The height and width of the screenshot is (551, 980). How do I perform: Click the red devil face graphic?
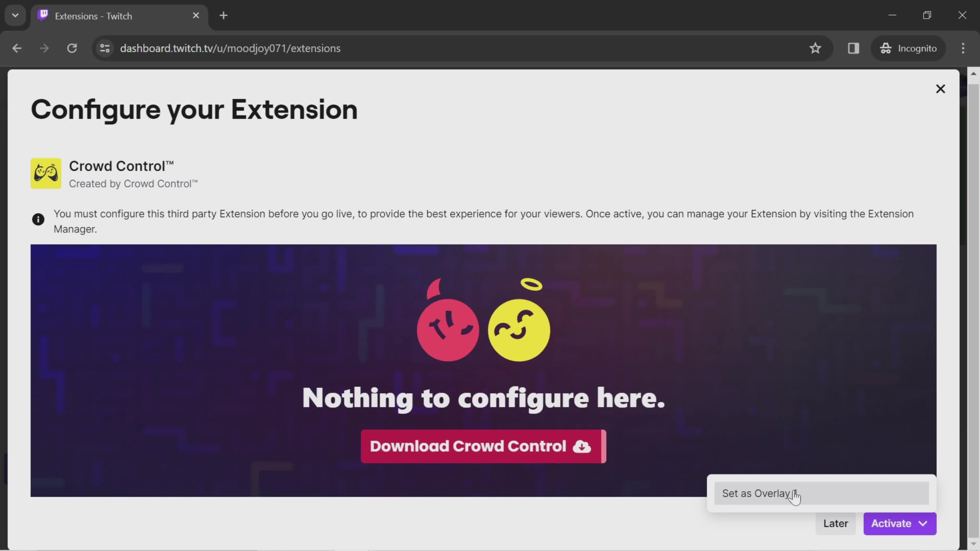(448, 320)
